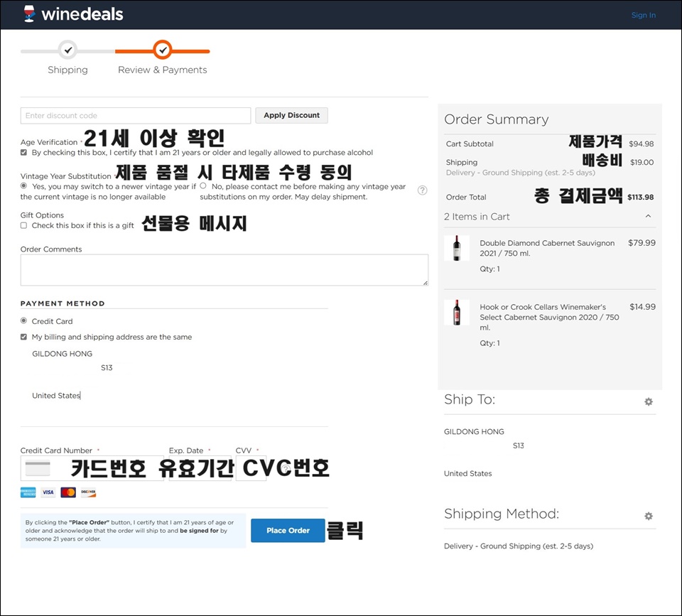Open the Hook or Crook Cellars bottle thumbnail

click(x=457, y=313)
